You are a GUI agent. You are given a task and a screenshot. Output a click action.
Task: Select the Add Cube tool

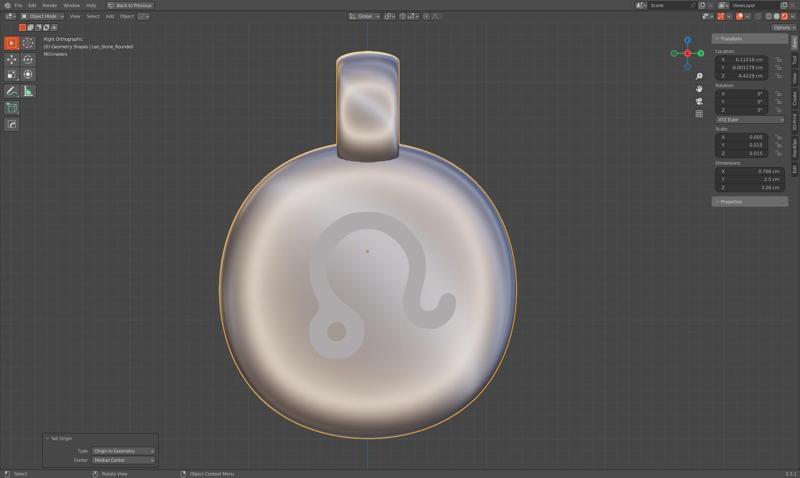tap(11, 108)
